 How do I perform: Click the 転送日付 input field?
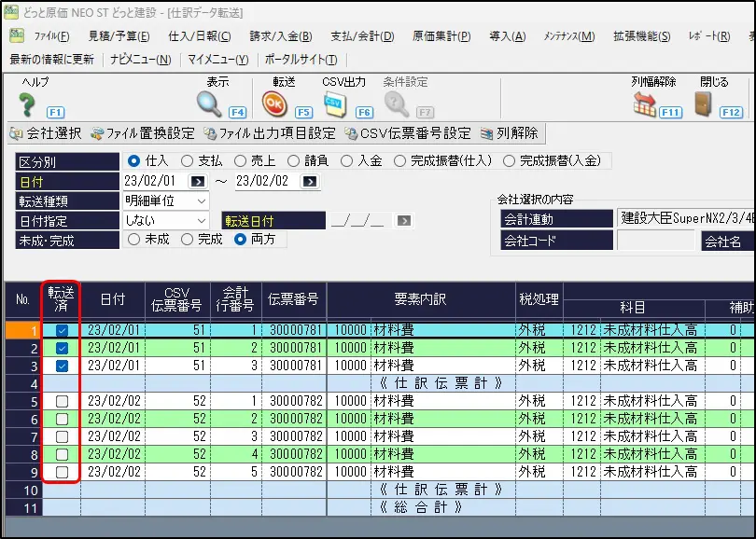coord(358,221)
